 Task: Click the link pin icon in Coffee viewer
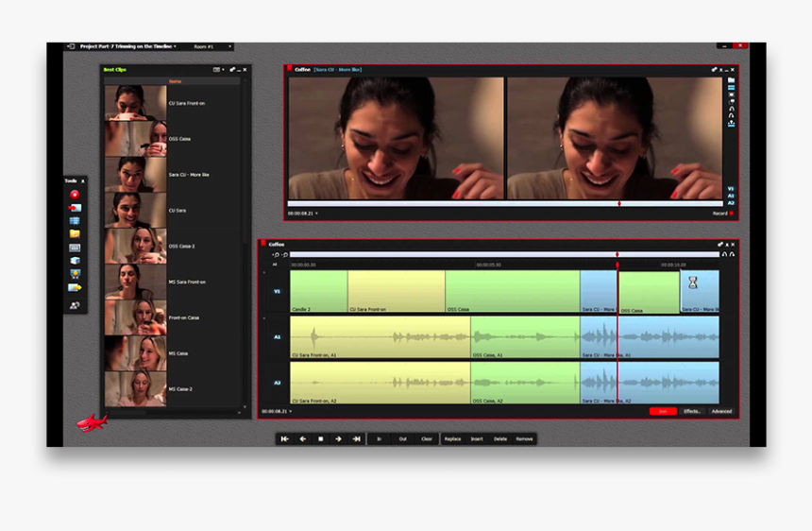pos(714,69)
